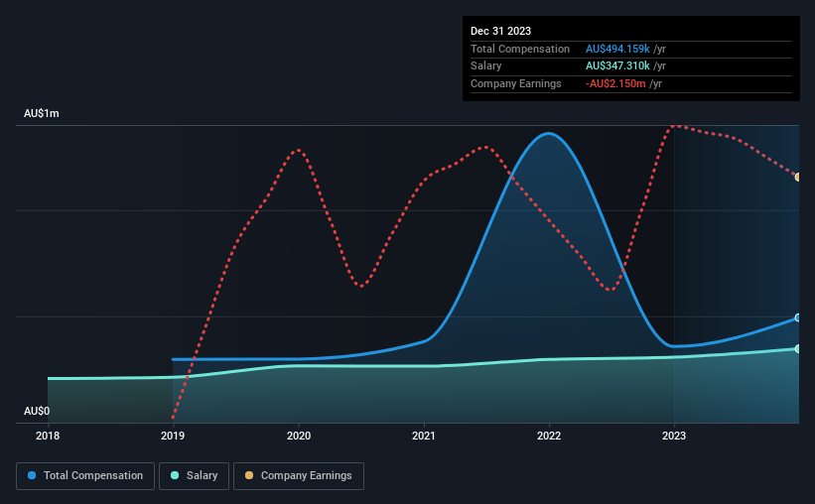This screenshot has width=815, height=504.
Task: Click the AU$347.310k salary value
Action: 617,66
